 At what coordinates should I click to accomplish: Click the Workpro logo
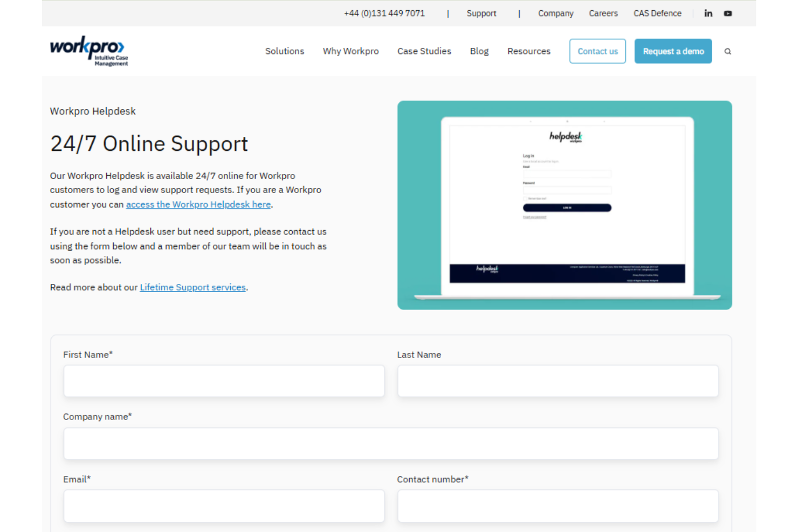[89, 51]
